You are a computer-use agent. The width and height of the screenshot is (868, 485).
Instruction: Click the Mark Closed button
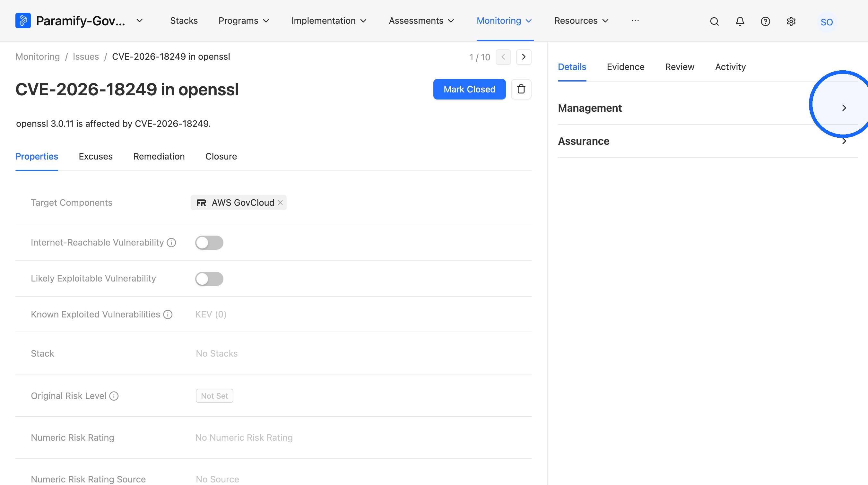[469, 89]
